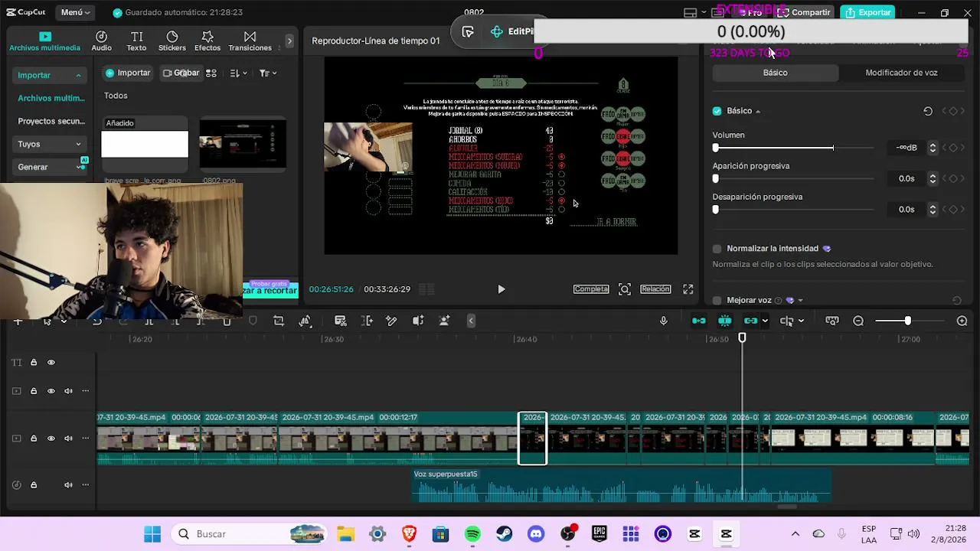Open the Texto panel
The height and width of the screenshot is (551, 980).
136,41
